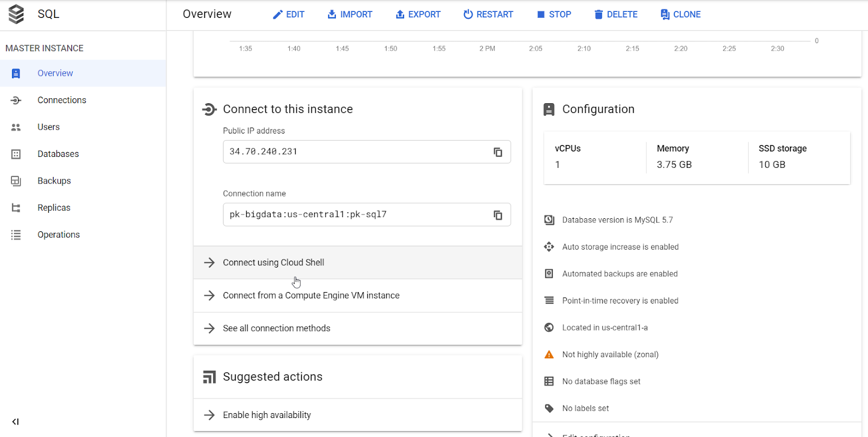Viewport: 868px width, 437px height.
Task: Click 'No labels set' text
Action: point(585,408)
